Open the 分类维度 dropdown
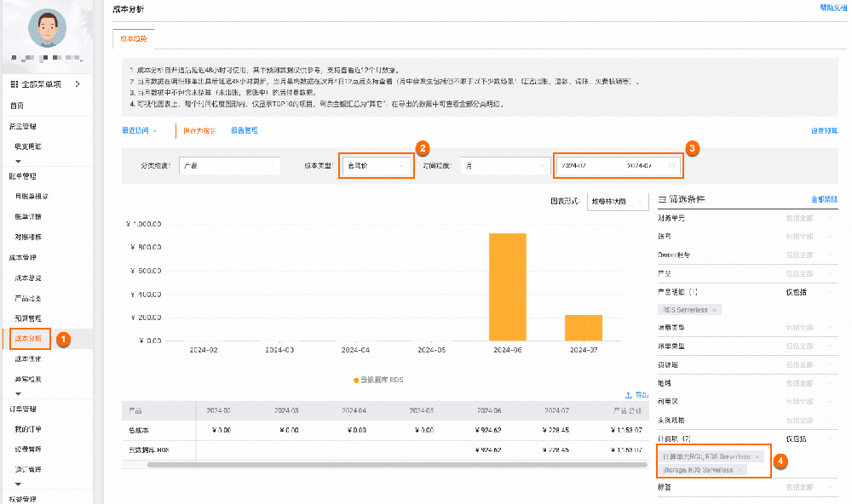 pyautogui.click(x=229, y=165)
